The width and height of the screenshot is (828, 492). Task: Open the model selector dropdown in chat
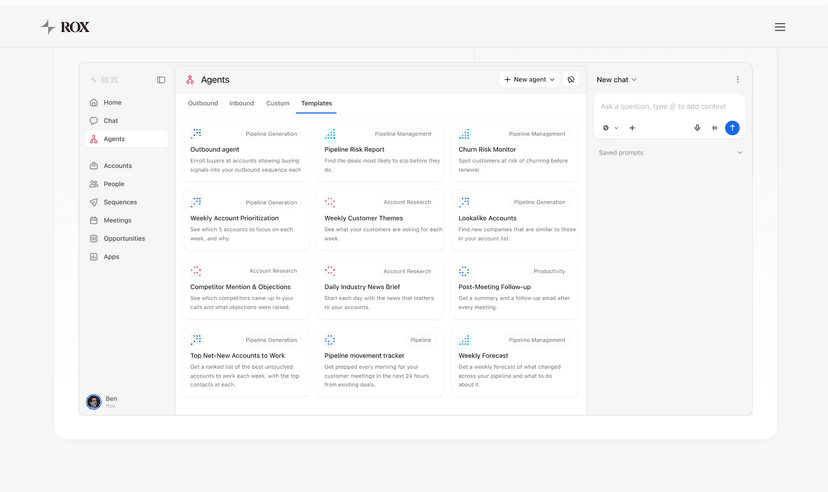click(610, 128)
